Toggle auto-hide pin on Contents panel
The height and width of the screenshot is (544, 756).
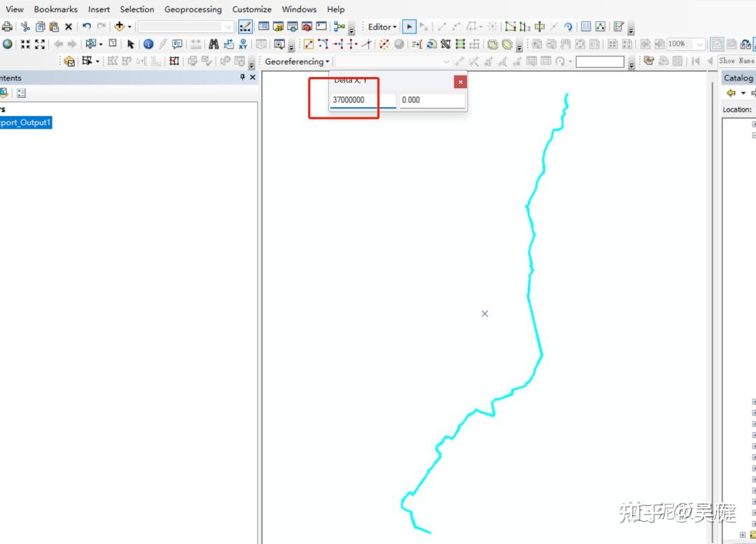click(x=241, y=77)
